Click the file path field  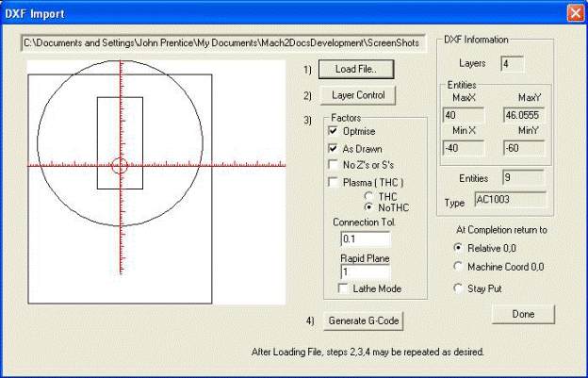point(223,43)
